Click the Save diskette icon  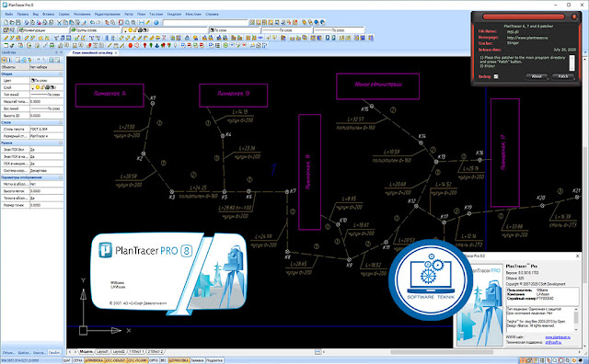[x=18, y=22]
